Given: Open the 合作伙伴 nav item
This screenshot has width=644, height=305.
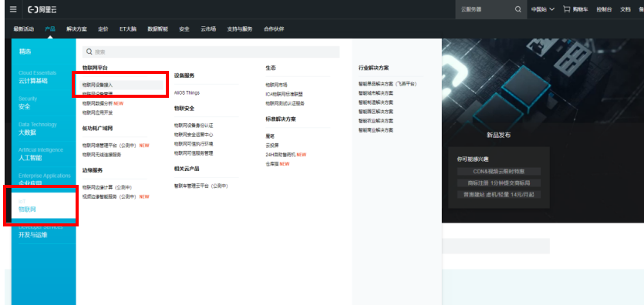Looking at the screenshot, I should [274, 29].
